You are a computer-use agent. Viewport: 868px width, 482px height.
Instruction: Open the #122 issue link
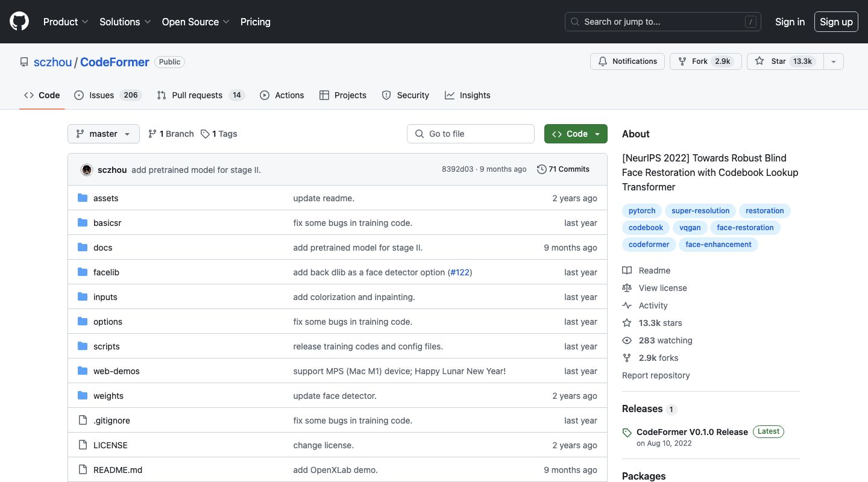tap(460, 272)
